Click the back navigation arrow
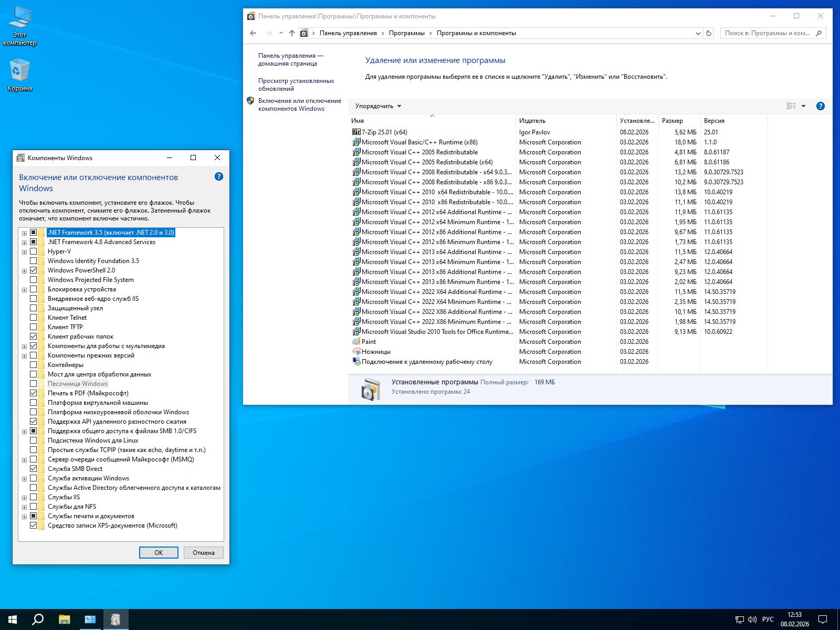 [253, 33]
